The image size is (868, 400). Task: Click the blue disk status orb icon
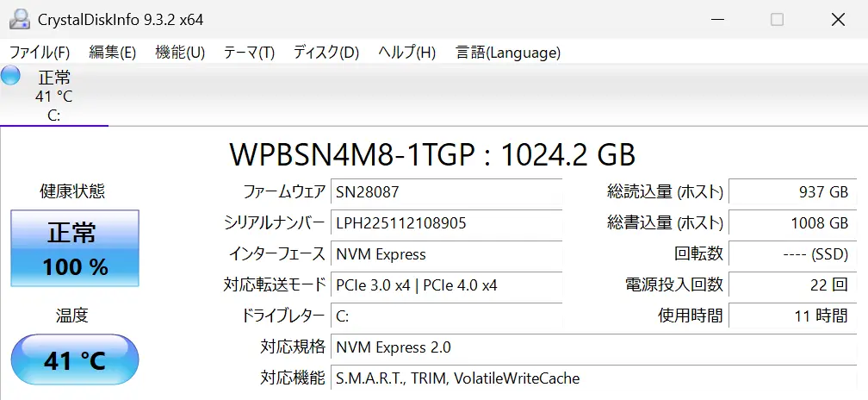(11, 76)
